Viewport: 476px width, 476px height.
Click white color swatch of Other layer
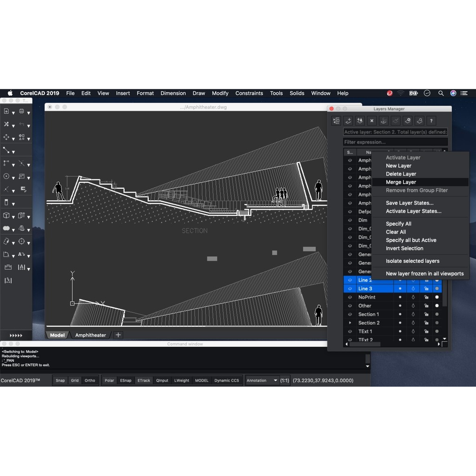pyautogui.click(x=436, y=306)
